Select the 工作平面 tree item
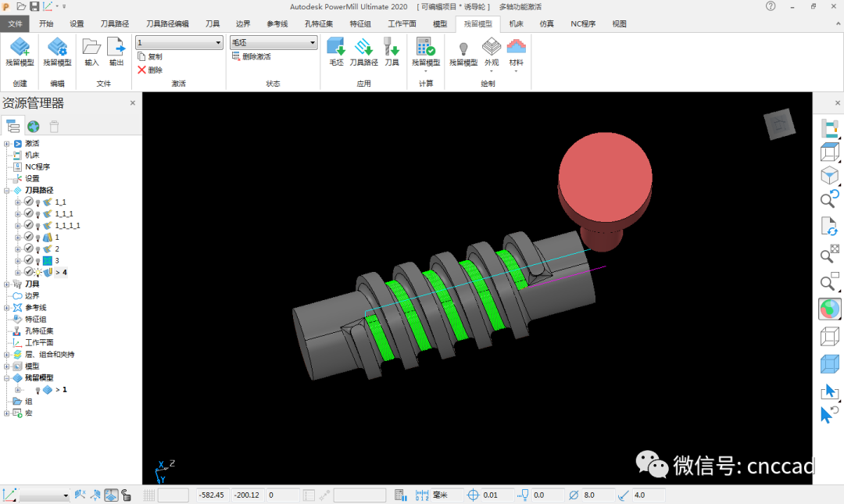The width and height of the screenshot is (844, 504). (x=39, y=342)
